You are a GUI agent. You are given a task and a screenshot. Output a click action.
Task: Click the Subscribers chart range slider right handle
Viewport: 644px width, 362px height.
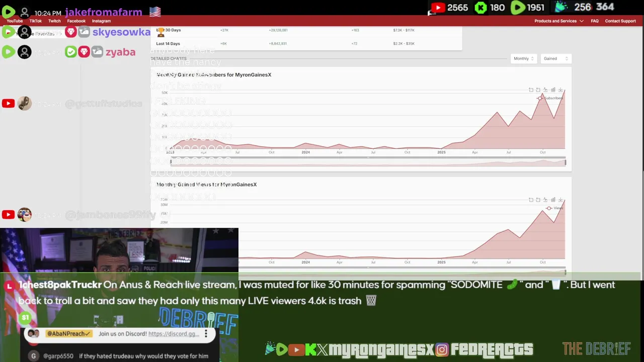(566, 162)
